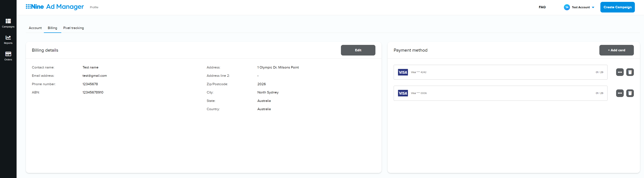Open Orders from the sidebar

(x=8, y=56)
